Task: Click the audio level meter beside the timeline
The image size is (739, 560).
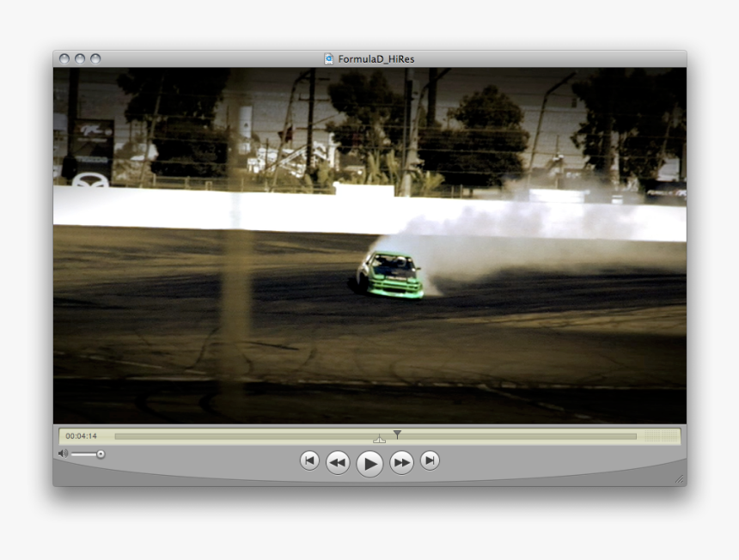Action: click(x=658, y=436)
